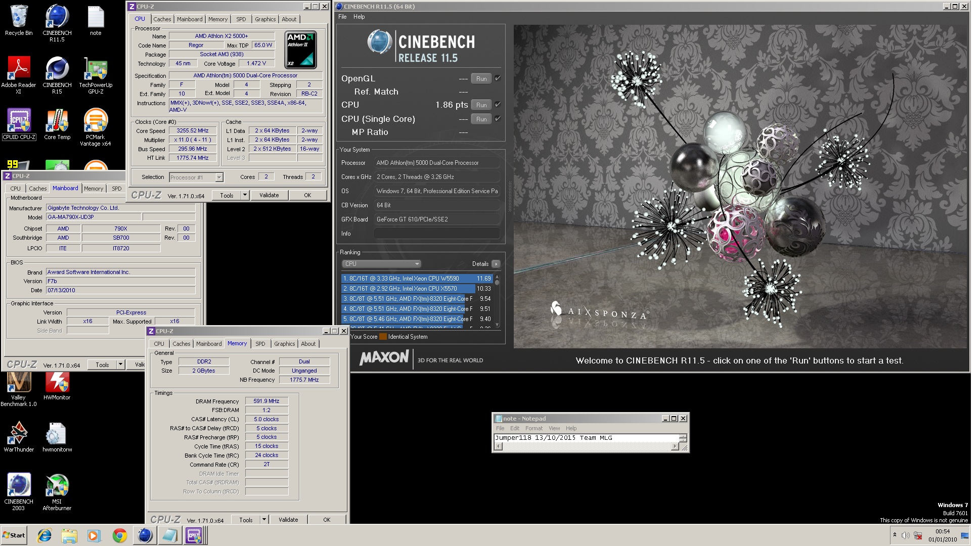The width and height of the screenshot is (980, 546).
Task: Open the Start menu
Action: (14, 535)
